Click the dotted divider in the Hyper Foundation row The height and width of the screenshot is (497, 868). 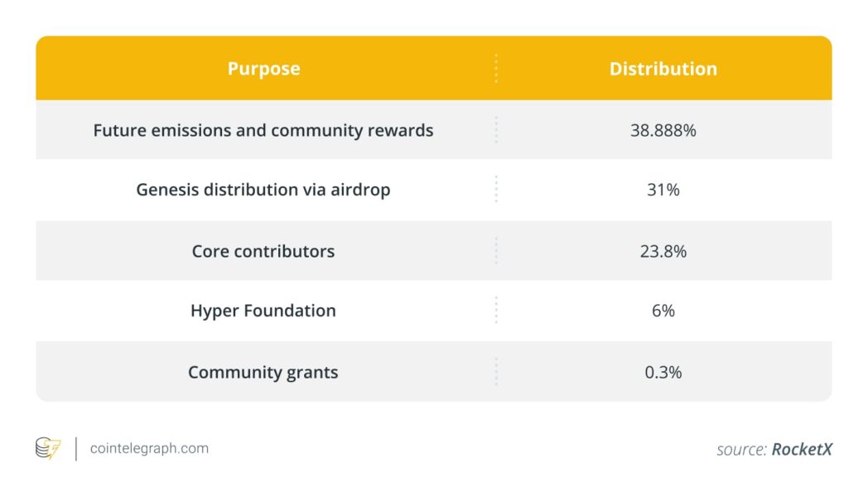tap(496, 311)
